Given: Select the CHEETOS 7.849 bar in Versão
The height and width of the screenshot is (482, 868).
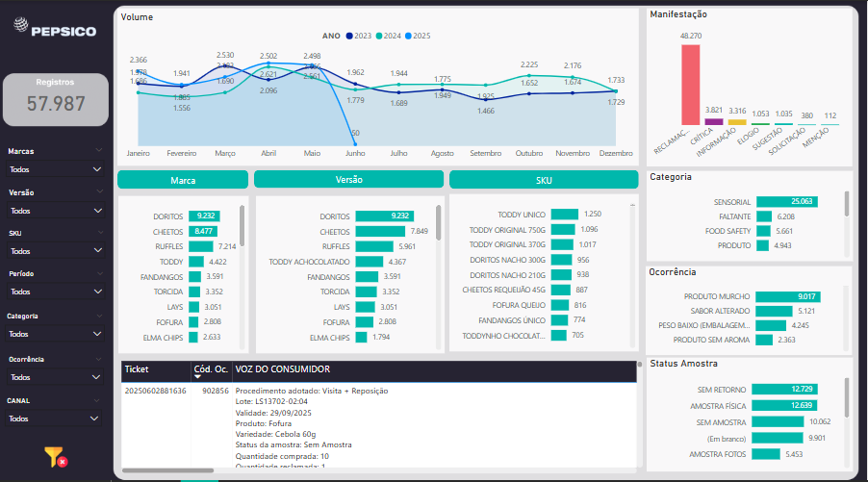Looking at the screenshot, I should [x=380, y=231].
